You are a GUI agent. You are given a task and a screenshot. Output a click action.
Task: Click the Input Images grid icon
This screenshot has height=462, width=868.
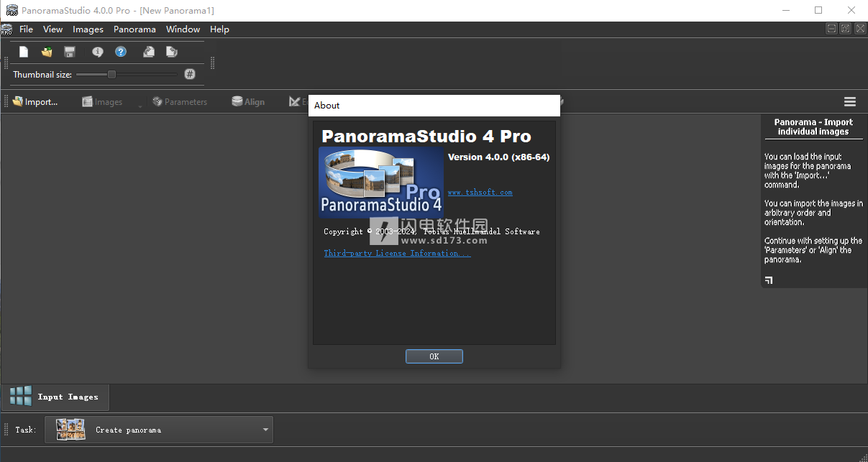21,396
